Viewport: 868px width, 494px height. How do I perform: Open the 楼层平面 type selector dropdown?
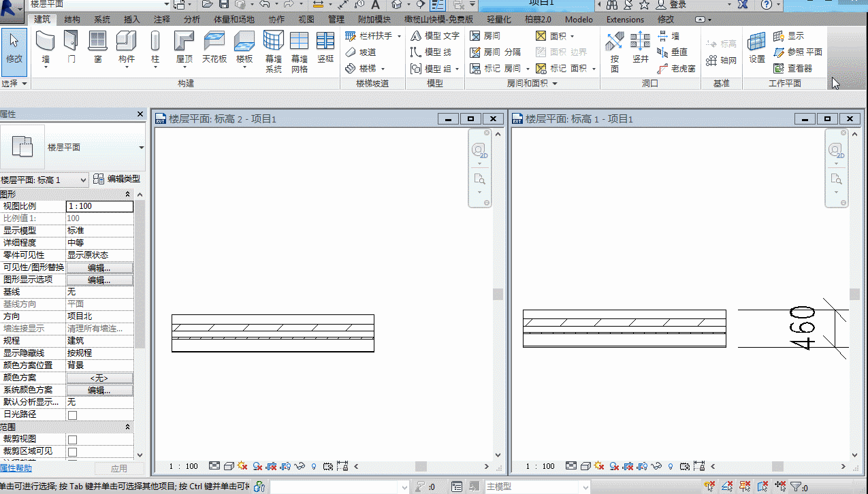click(142, 147)
